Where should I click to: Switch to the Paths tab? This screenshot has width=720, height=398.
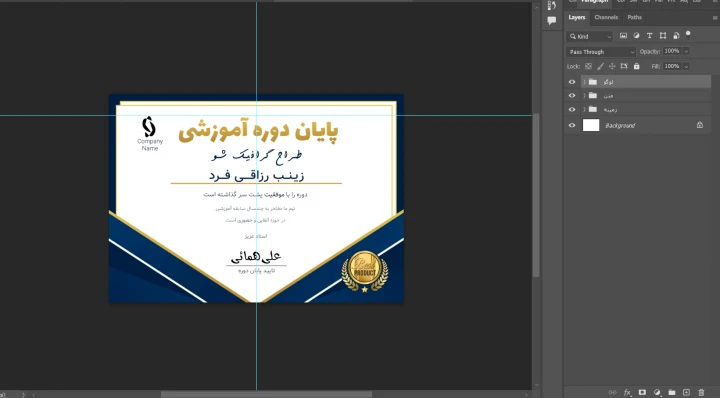635,17
